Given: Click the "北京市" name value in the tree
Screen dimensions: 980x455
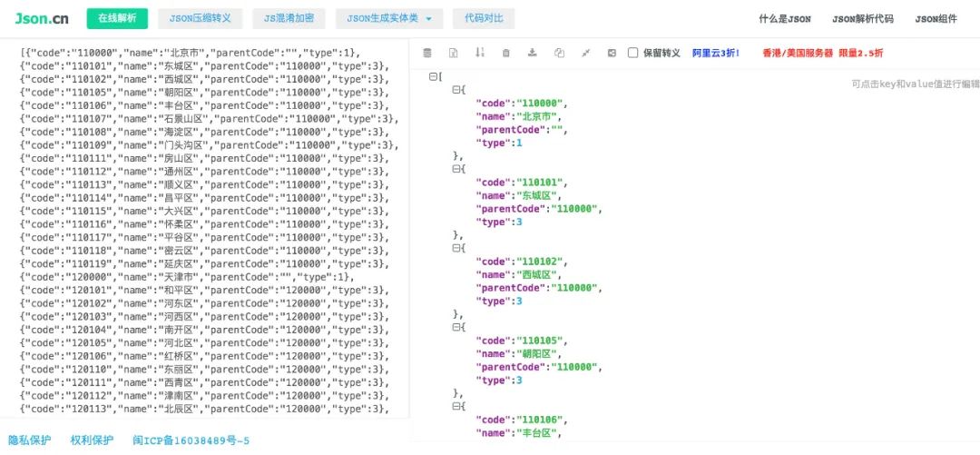Looking at the screenshot, I should (537, 117).
